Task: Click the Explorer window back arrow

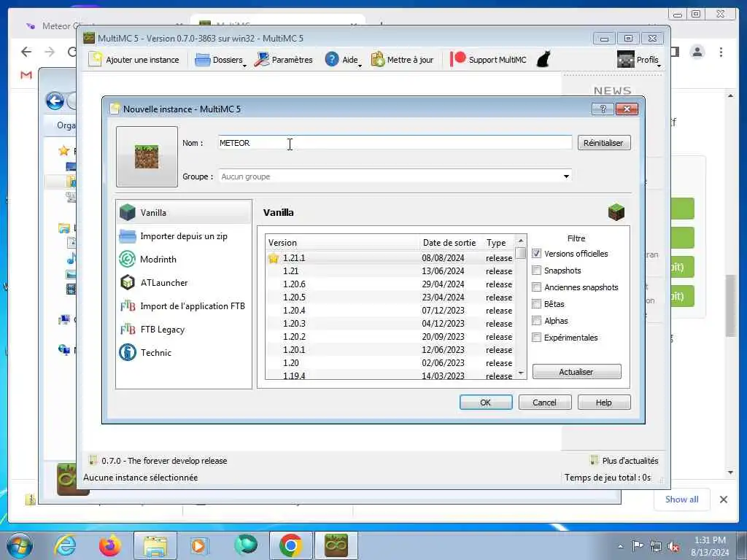Action: tap(55, 101)
